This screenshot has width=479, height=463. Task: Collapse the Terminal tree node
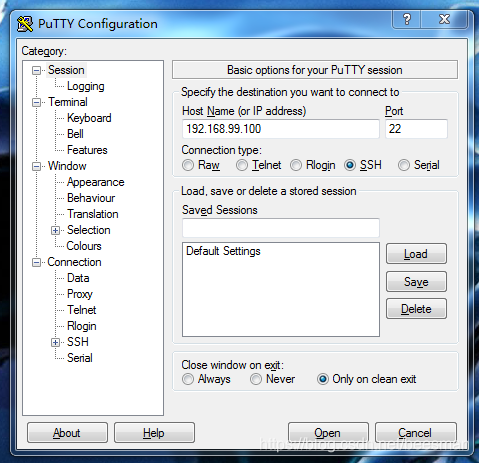pos(36,102)
